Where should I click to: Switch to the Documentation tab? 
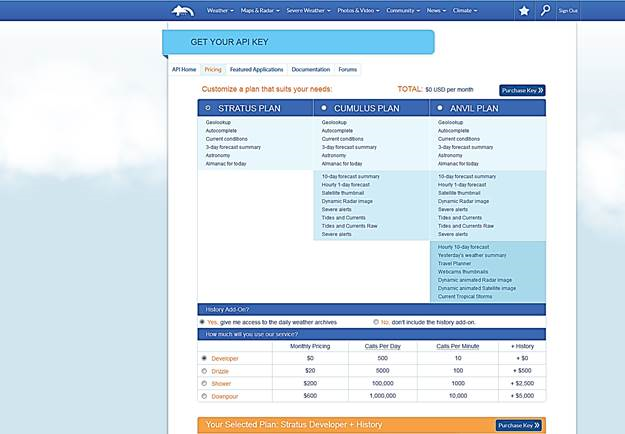point(311,69)
